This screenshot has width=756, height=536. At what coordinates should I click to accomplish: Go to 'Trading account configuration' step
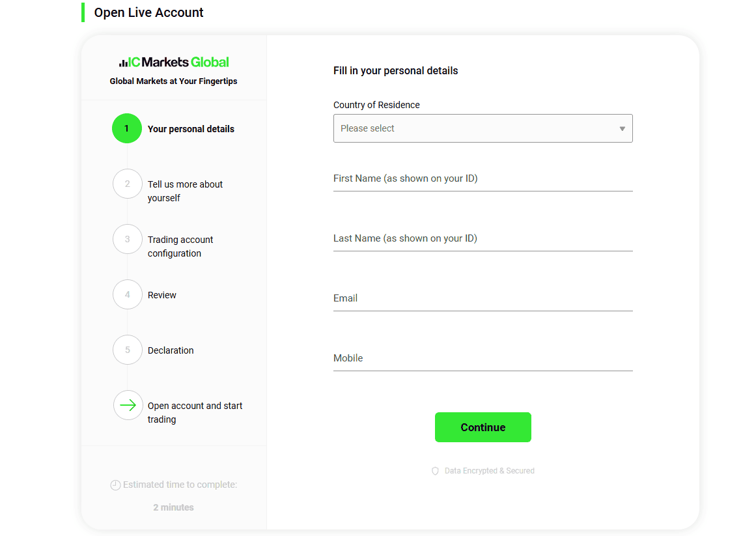(x=180, y=246)
